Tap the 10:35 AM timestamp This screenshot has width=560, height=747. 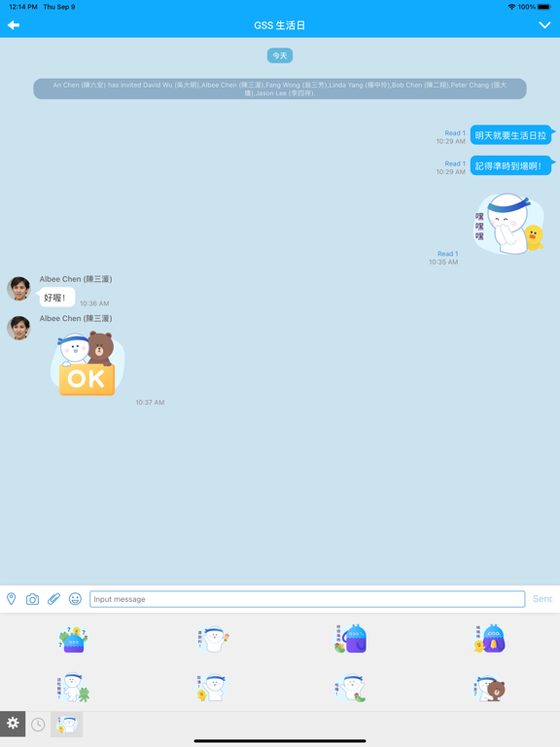click(443, 262)
